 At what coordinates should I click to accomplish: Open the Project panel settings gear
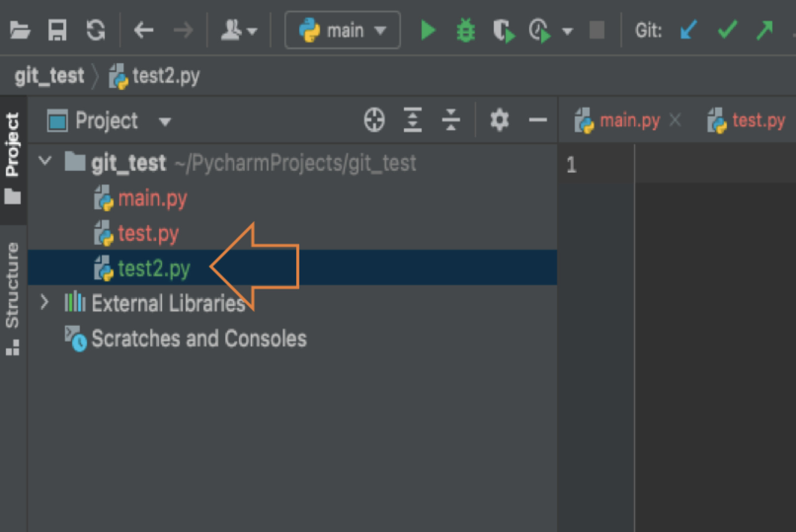coord(499,119)
